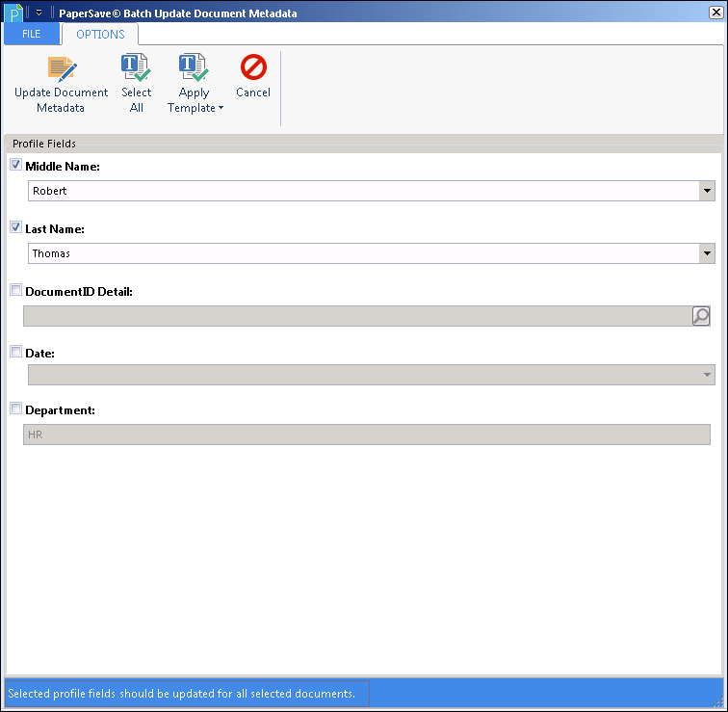This screenshot has height=712, width=728.
Task: Click the Select All icon
Action: click(x=136, y=68)
